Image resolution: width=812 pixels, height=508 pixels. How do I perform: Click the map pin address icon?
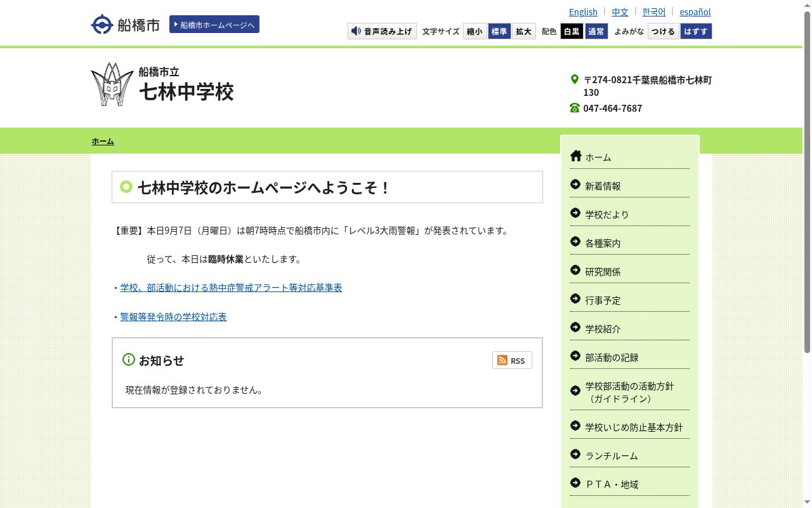coord(575,79)
